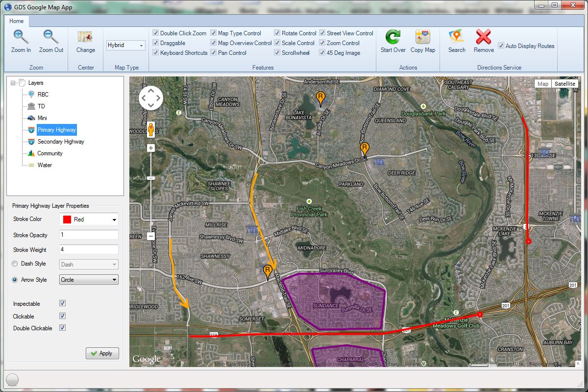
Task: Uncheck Keyboard Shortcuts feature
Action: click(155, 53)
